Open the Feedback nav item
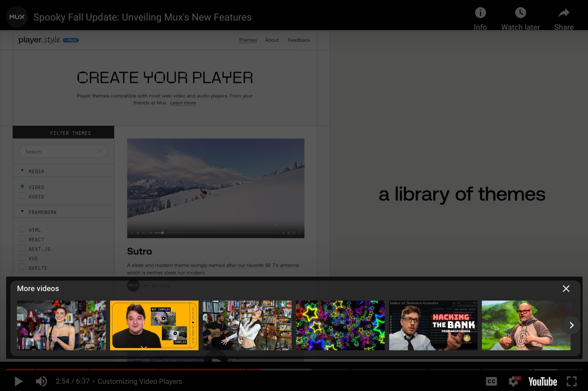Viewport: 588px width, 391px height. click(x=299, y=40)
